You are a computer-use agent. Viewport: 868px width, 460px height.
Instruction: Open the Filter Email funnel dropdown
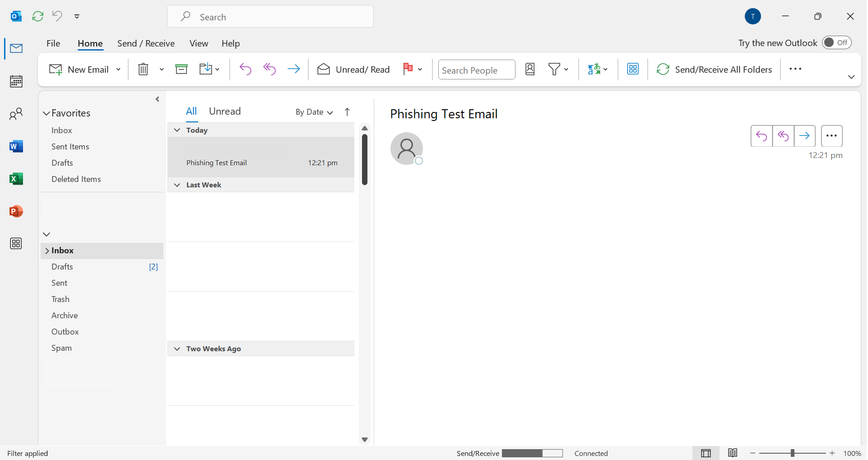coord(558,69)
